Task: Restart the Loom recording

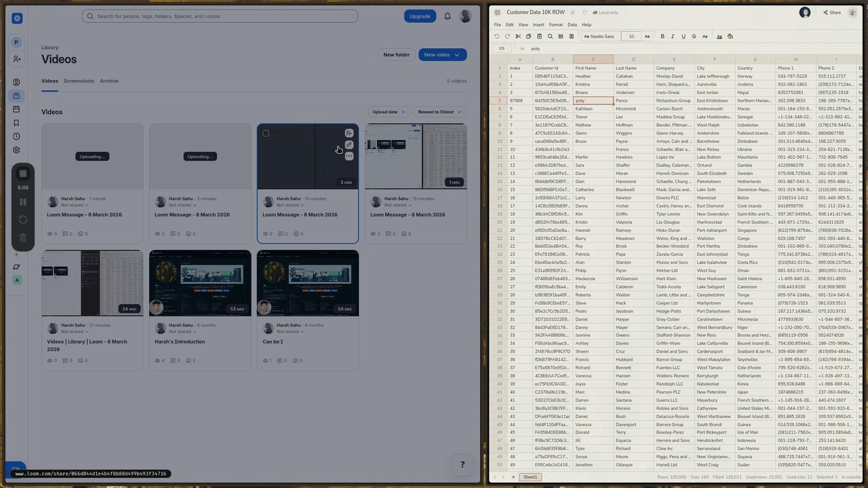Action: click(x=22, y=220)
